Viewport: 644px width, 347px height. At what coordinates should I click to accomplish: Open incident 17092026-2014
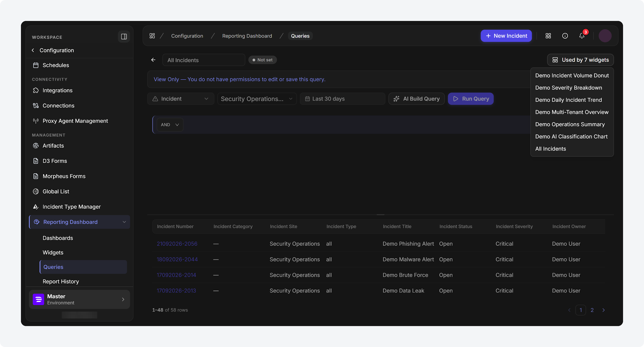(176, 275)
